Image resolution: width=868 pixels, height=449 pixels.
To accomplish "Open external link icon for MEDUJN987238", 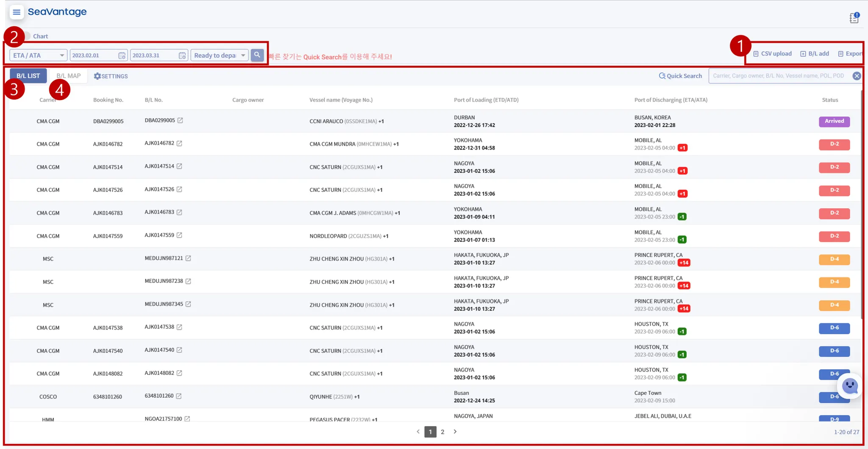I will pyautogui.click(x=188, y=281).
